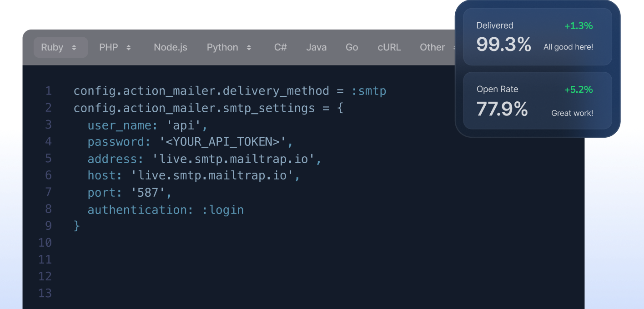Click the PHP tab label
The image size is (644, 309).
click(x=109, y=47)
